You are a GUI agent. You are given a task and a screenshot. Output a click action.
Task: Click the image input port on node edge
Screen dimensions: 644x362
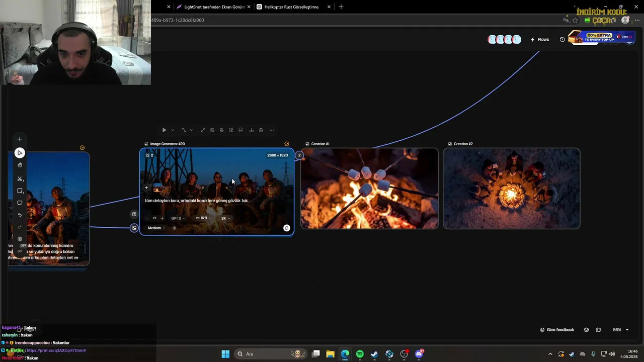(134, 228)
